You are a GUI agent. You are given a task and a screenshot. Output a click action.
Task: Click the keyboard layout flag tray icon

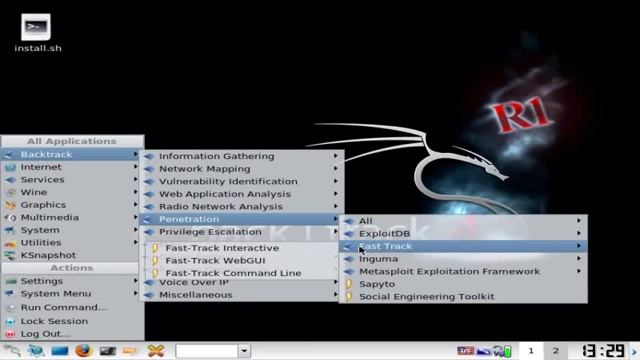point(465,351)
